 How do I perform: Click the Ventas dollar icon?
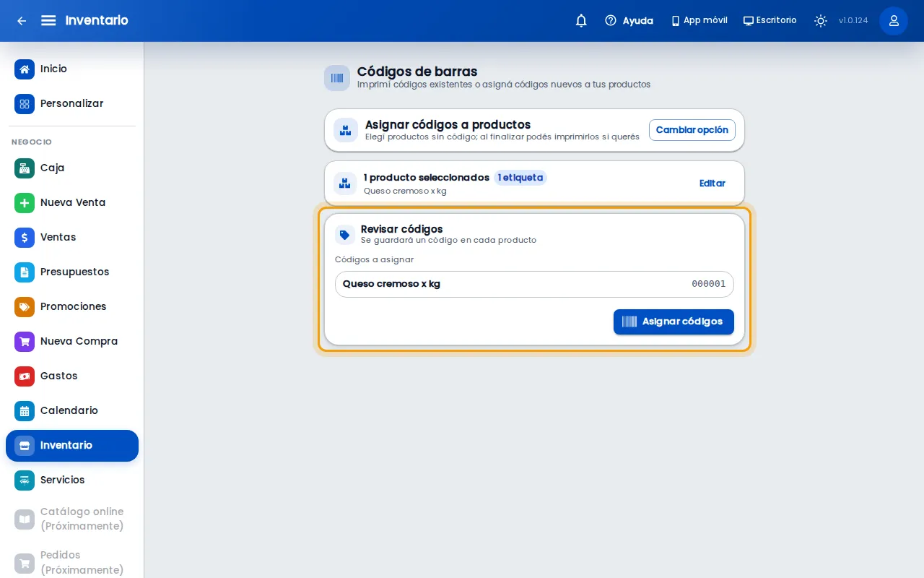25,238
